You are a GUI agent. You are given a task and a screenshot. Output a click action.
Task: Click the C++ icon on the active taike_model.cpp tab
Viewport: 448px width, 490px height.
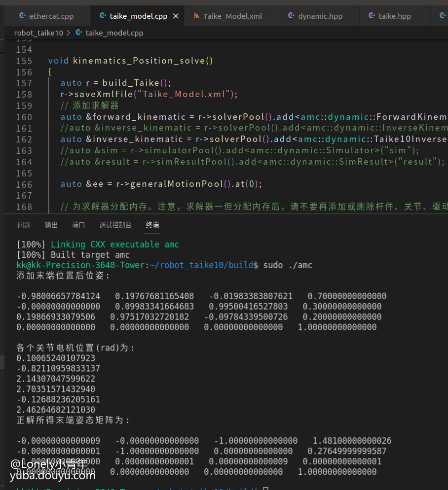pyautogui.click(x=103, y=16)
